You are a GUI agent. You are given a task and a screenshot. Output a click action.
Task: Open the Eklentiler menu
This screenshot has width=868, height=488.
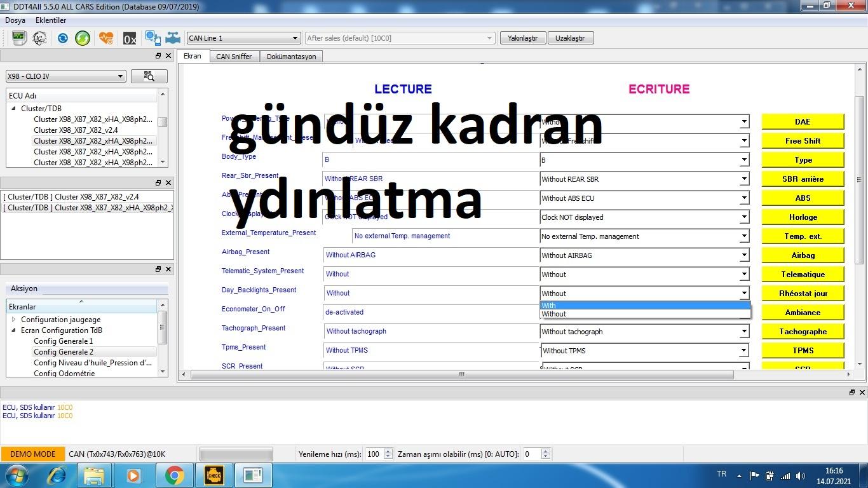pyautogui.click(x=51, y=20)
